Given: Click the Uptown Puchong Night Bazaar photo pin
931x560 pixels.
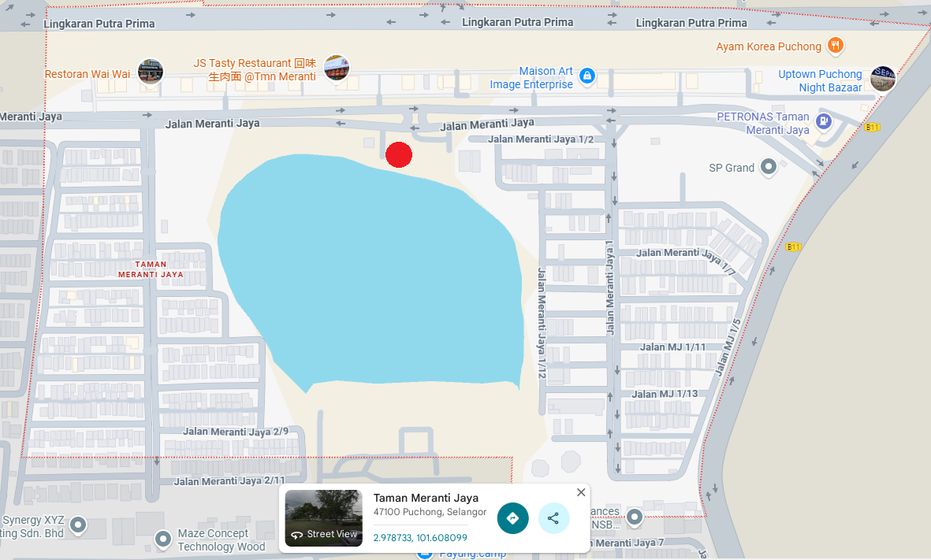Looking at the screenshot, I should pyautogui.click(x=883, y=79).
